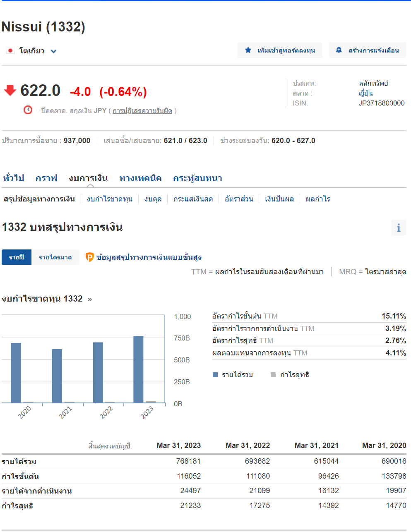Toggle the รายได้รวม legend series

pos(233,375)
